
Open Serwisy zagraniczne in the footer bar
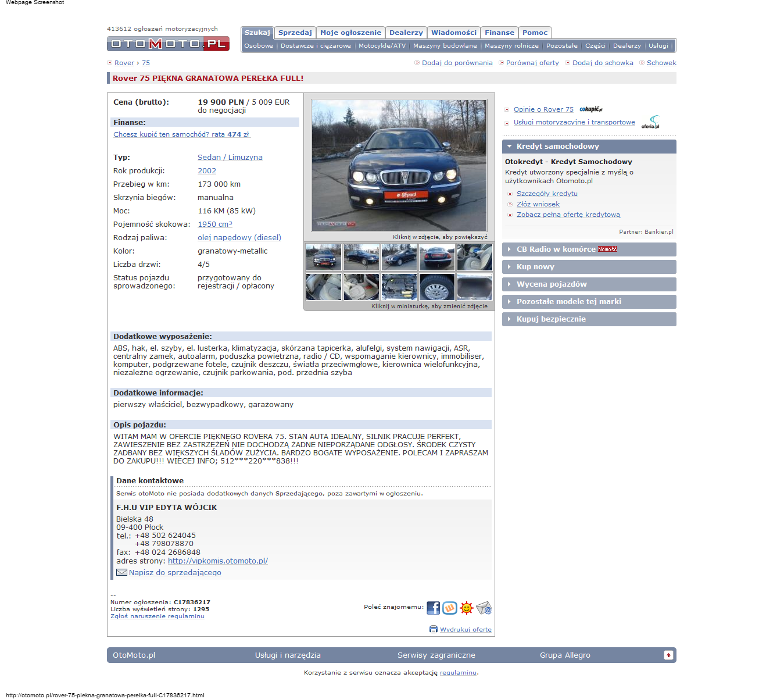436,655
